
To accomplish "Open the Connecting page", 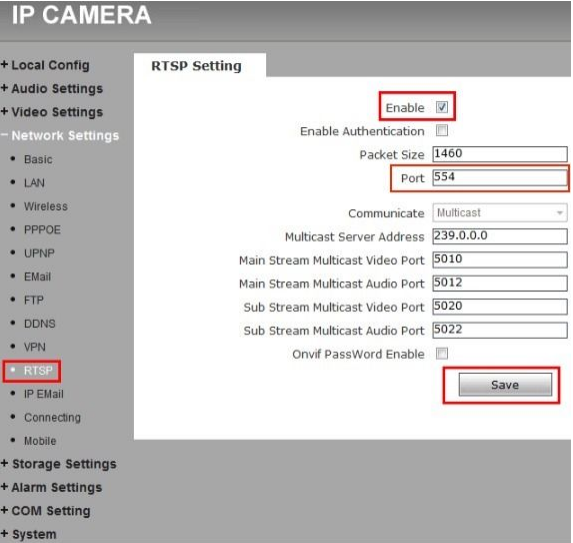I will [52, 417].
